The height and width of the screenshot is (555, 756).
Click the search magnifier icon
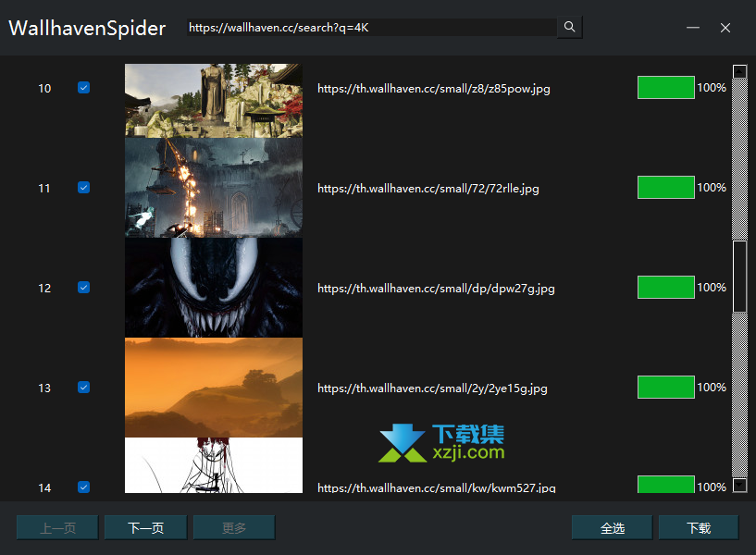569,27
